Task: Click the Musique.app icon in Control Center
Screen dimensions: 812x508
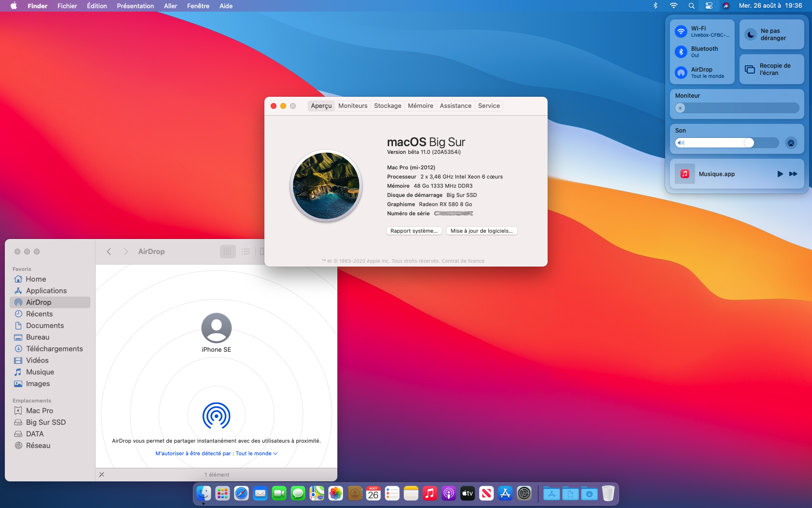Action: pos(685,174)
